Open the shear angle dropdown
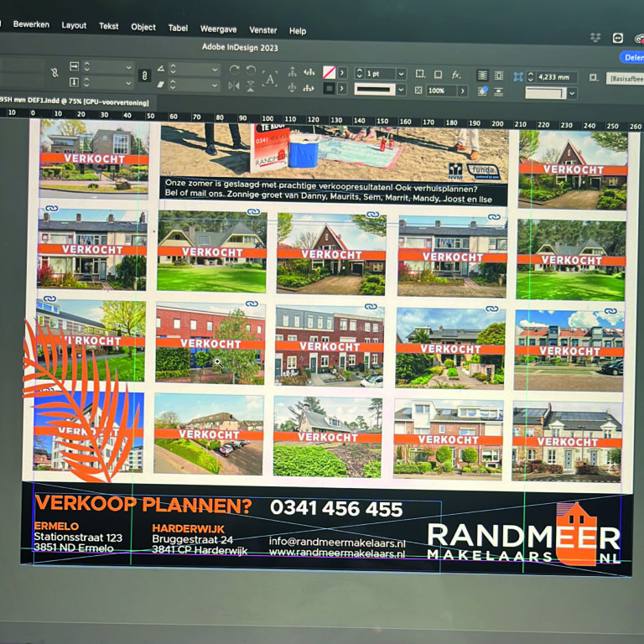The width and height of the screenshot is (644, 644). (215, 86)
